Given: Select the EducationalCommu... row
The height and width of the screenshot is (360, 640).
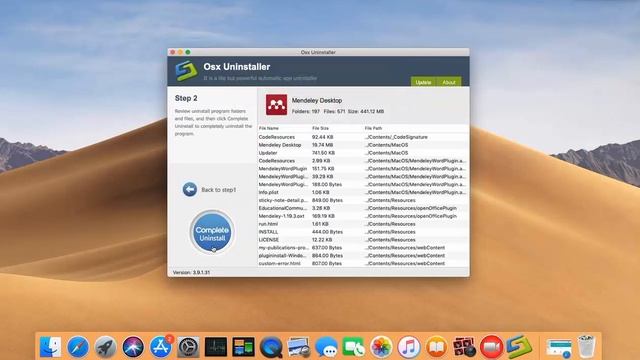Looking at the screenshot, I should pyautogui.click(x=363, y=208).
